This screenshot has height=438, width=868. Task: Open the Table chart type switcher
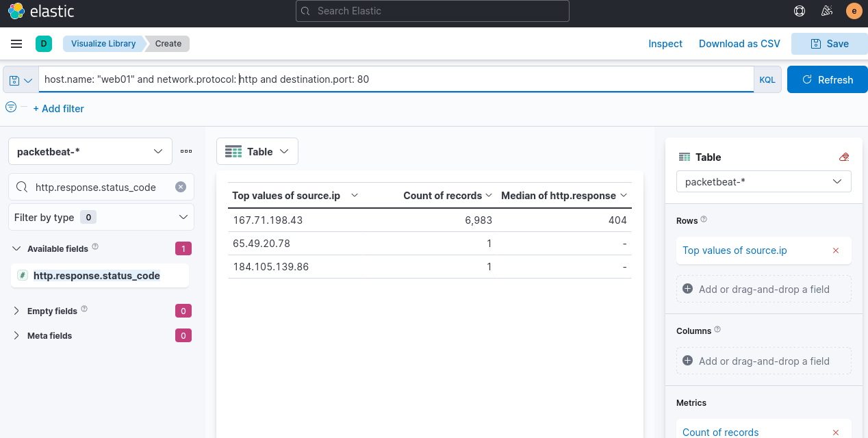pyautogui.click(x=257, y=152)
